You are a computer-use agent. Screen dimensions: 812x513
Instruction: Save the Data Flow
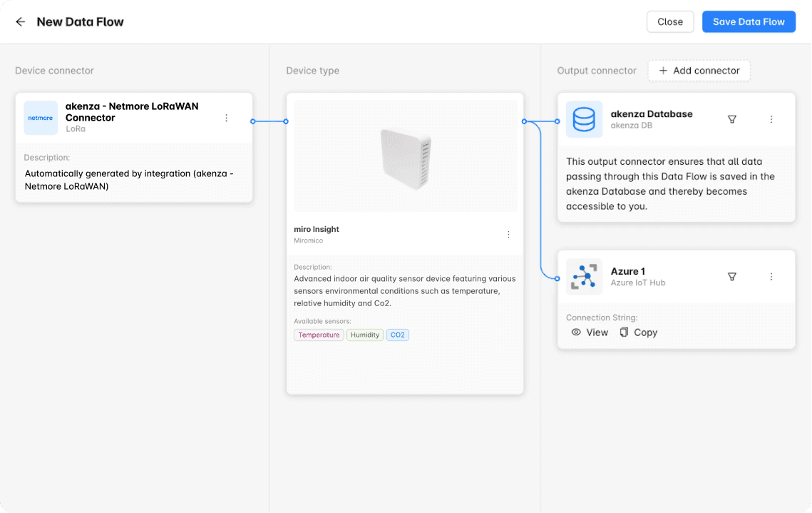(x=749, y=21)
